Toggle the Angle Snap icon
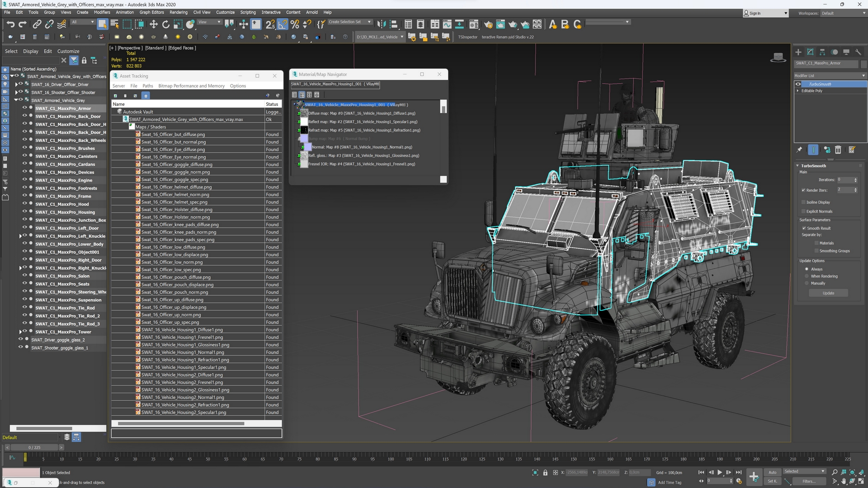Screen dimensions: 868x488 [283, 24]
